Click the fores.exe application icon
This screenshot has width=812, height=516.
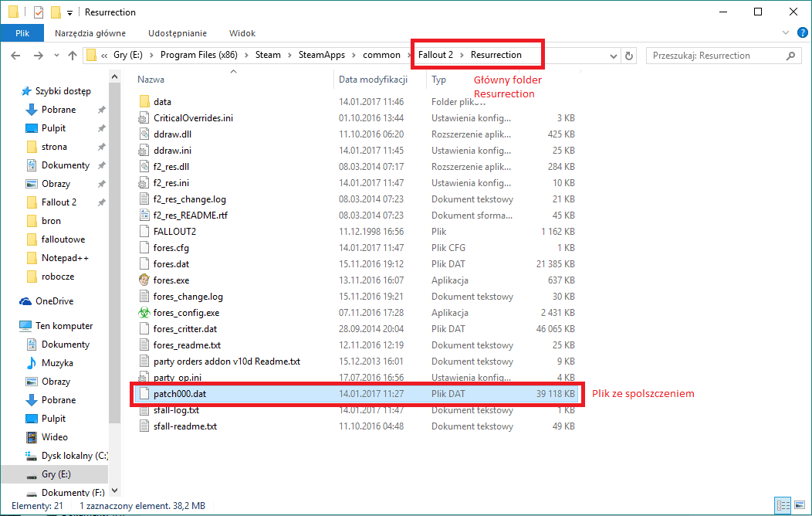pyautogui.click(x=144, y=280)
